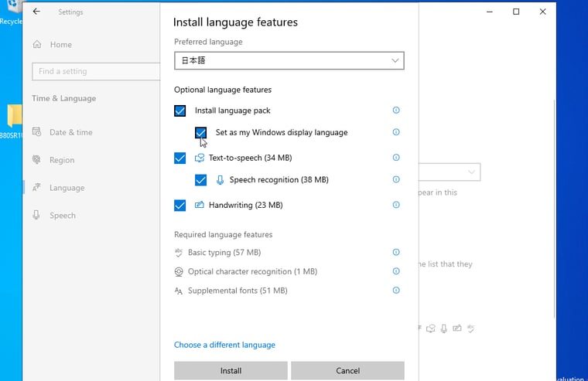Image resolution: width=588 pixels, height=381 pixels.
Task: Open Speech settings
Action: tap(62, 216)
